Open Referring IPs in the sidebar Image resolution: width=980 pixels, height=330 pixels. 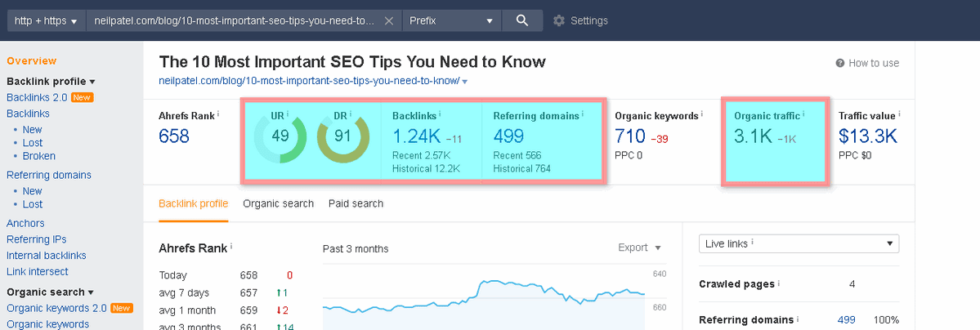pyautogui.click(x=36, y=239)
